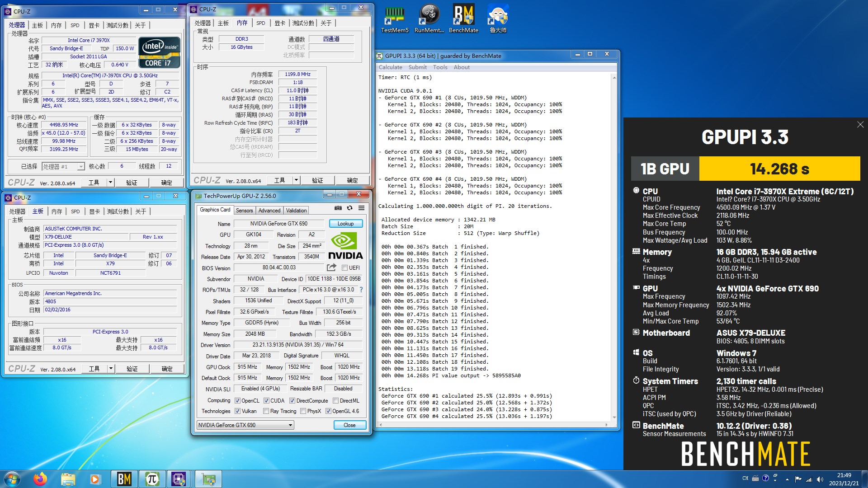
Task: Open Action Center flag tray icon
Action: tap(798, 479)
